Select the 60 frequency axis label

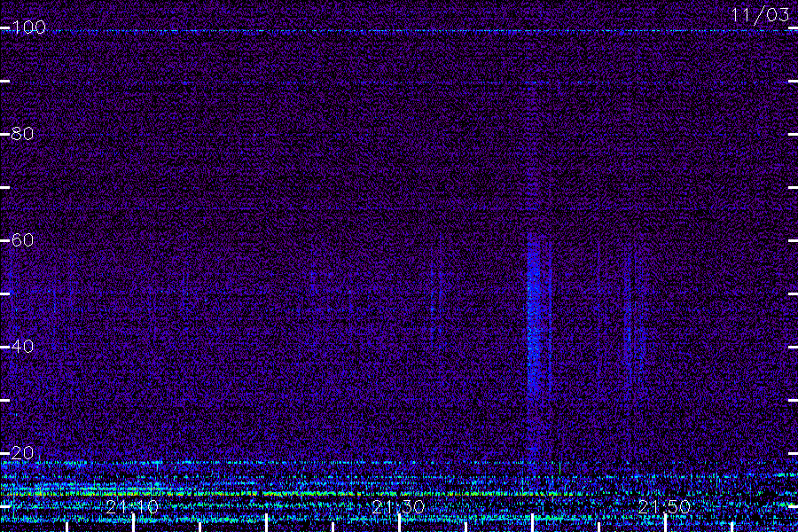pos(22,240)
